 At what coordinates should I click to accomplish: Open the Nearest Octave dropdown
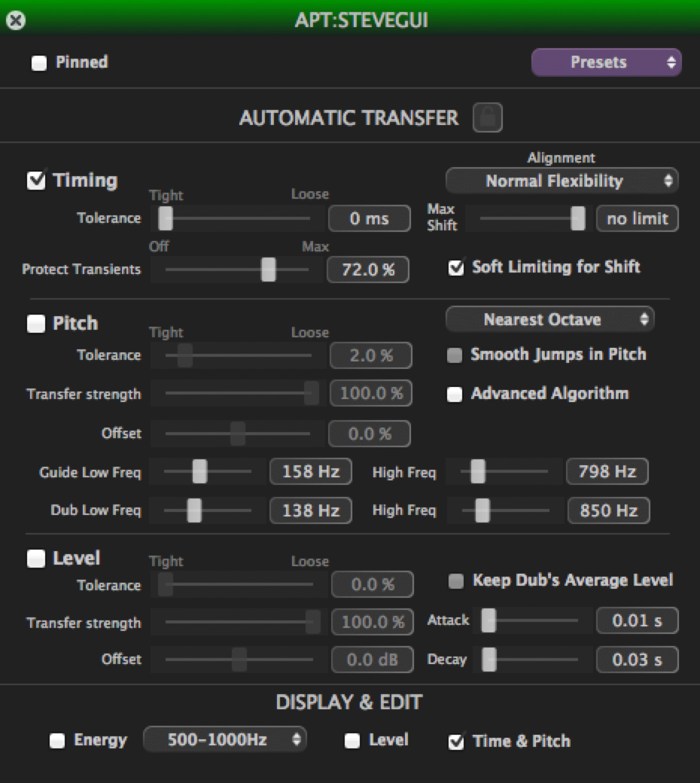coord(550,319)
